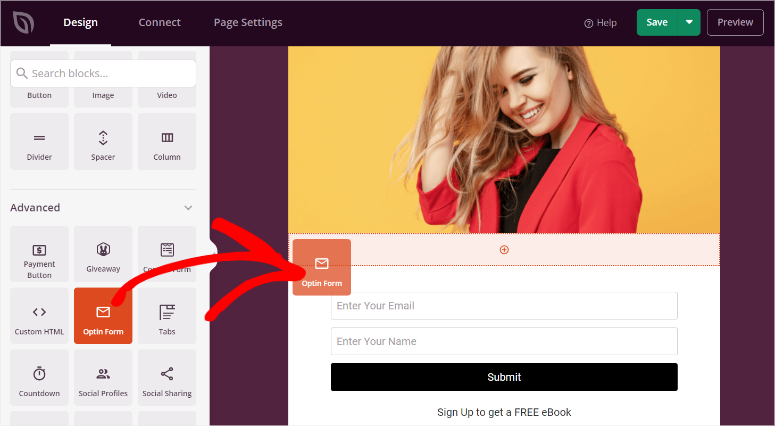
Task: Pick the Social Profiles block
Action: [x=103, y=378]
